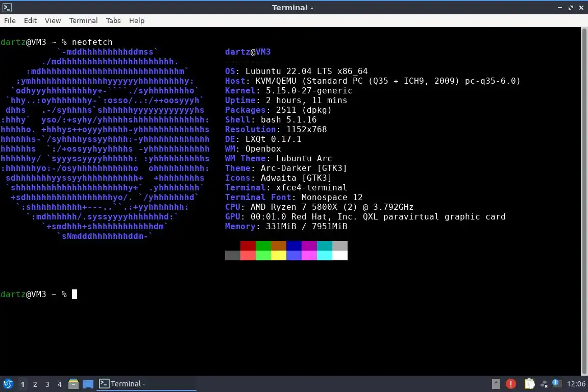The image size is (588, 392).
Task: Click the bright yellow color block in palette
Action: [x=279, y=255]
